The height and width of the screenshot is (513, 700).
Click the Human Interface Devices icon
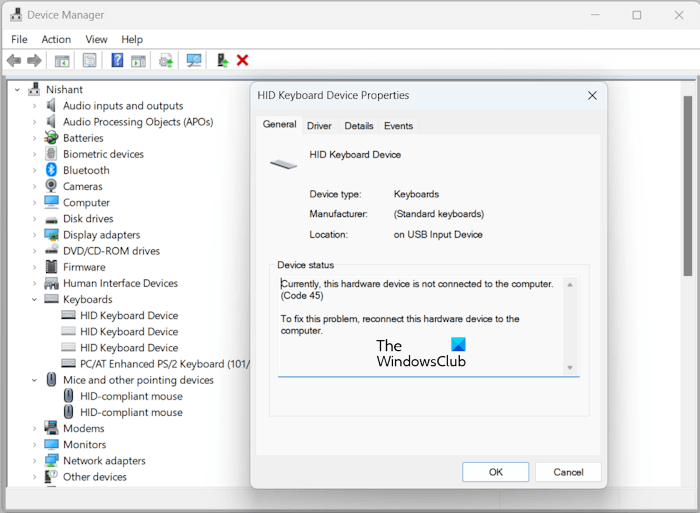(x=51, y=283)
